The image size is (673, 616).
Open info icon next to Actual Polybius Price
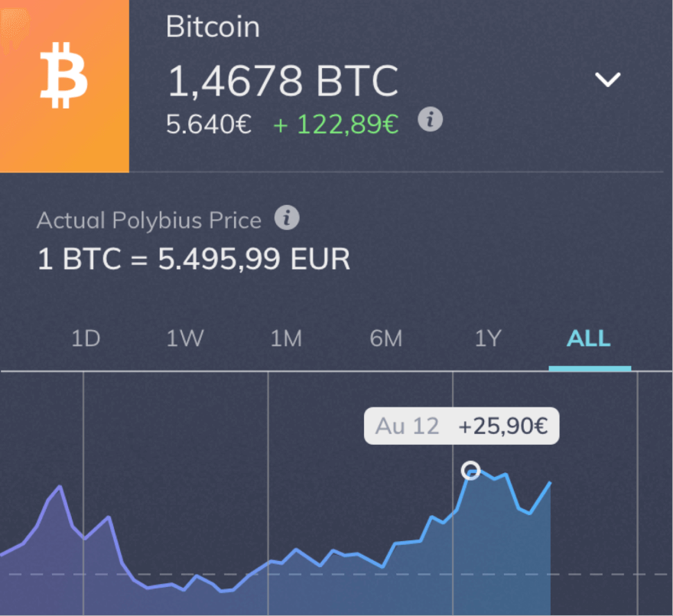pyautogui.click(x=287, y=218)
